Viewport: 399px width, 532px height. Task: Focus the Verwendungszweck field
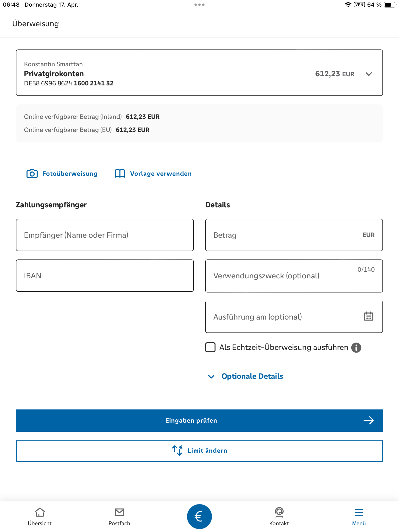(x=294, y=276)
